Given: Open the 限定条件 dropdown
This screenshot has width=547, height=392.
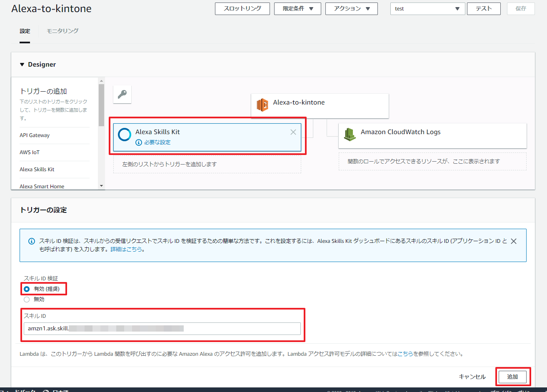Looking at the screenshot, I should 297,9.
